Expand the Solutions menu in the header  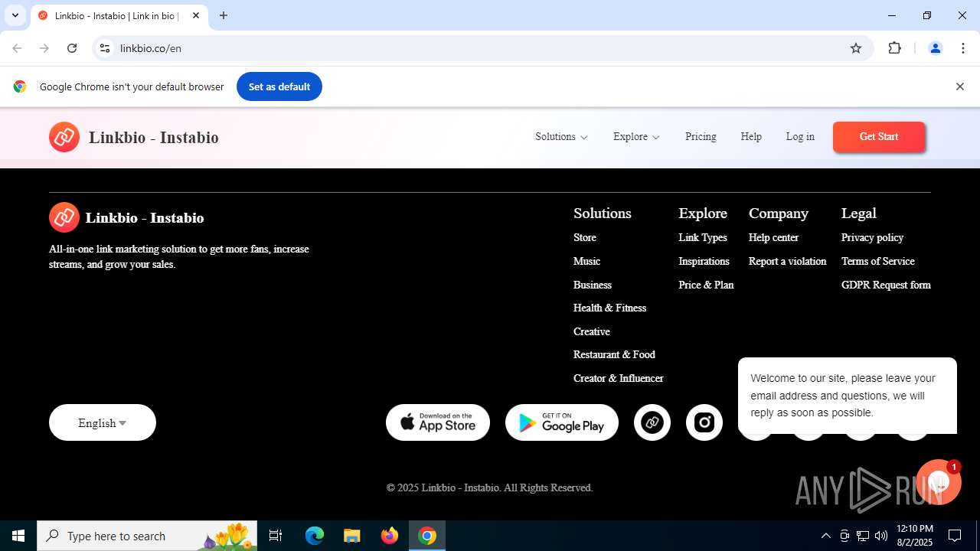[561, 137]
